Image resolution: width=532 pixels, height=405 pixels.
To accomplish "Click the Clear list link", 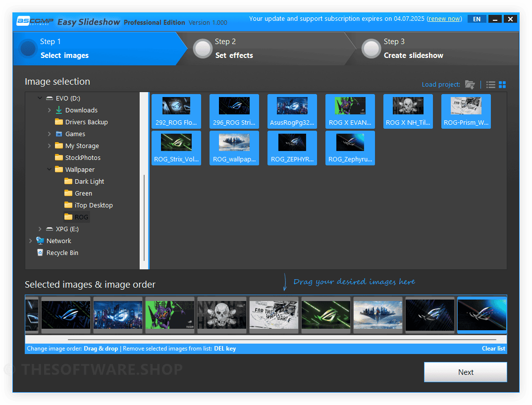I will click(x=493, y=349).
